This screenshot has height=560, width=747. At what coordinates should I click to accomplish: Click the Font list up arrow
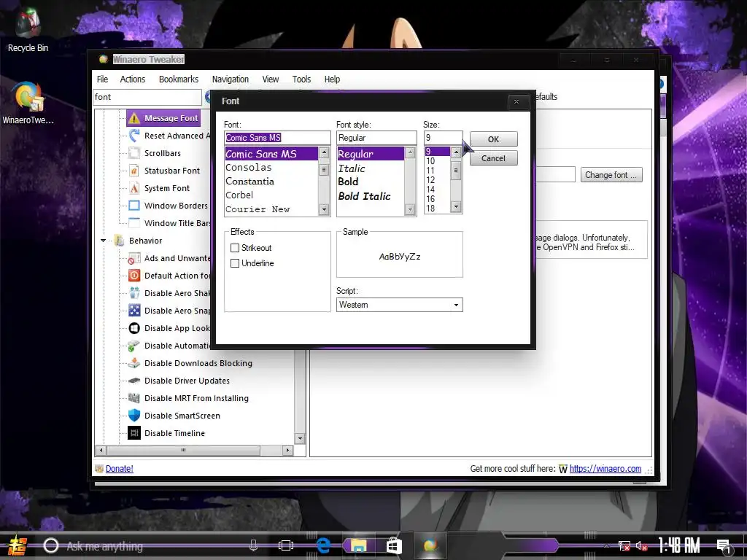coord(324,153)
